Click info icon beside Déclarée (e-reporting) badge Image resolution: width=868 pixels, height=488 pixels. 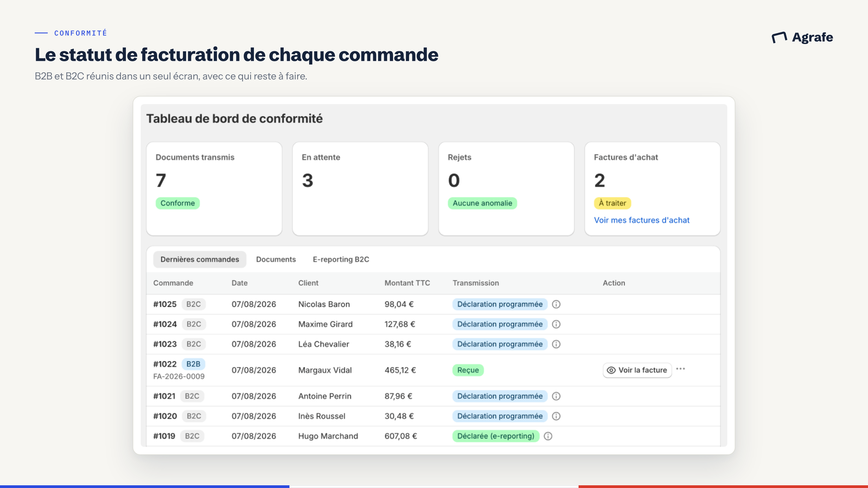548,436
